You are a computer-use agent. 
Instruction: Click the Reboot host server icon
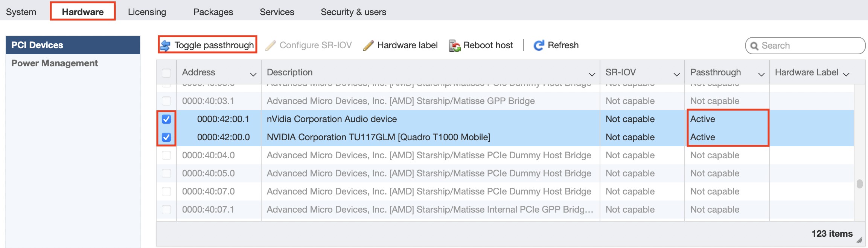click(454, 46)
